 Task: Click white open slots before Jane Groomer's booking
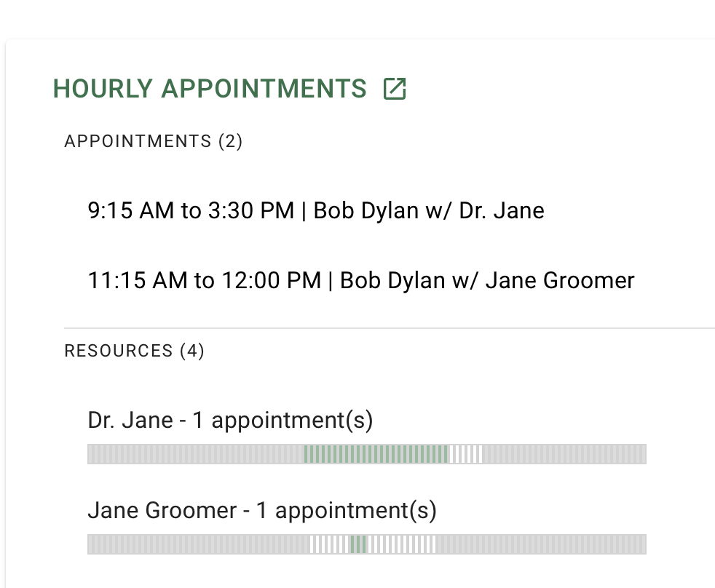coord(329,544)
